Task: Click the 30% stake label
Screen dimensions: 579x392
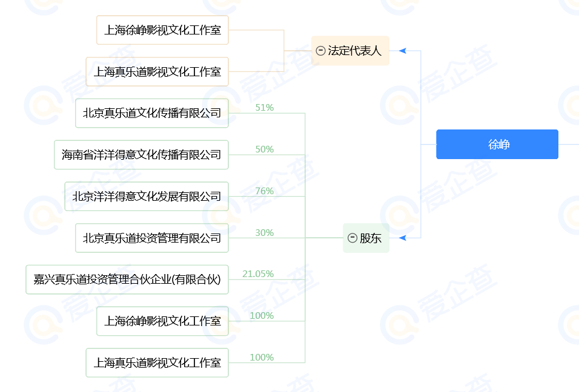Action: (x=265, y=233)
